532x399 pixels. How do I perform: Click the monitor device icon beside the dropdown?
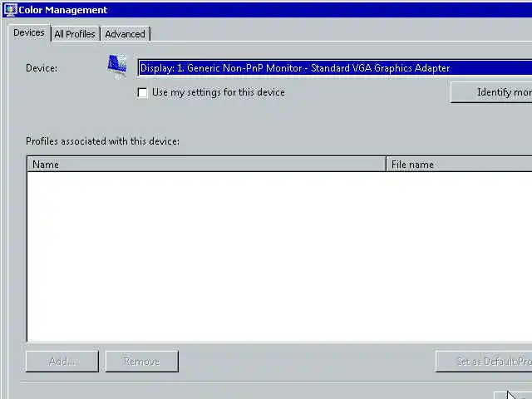pos(117,66)
